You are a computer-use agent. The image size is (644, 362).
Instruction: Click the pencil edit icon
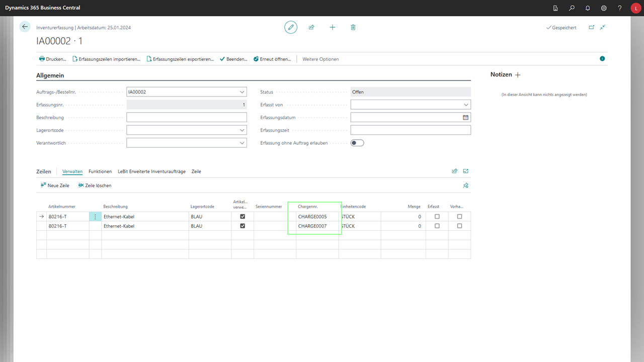pyautogui.click(x=291, y=27)
